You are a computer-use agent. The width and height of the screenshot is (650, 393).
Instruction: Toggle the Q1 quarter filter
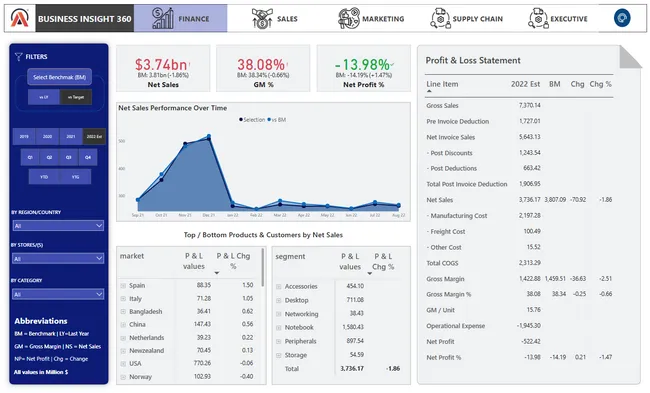(x=30, y=157)
